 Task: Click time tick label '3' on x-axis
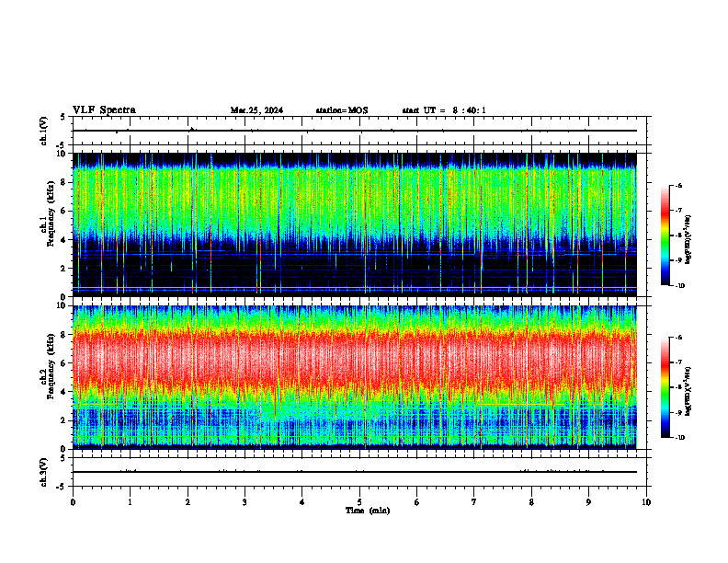click(245, 502)
